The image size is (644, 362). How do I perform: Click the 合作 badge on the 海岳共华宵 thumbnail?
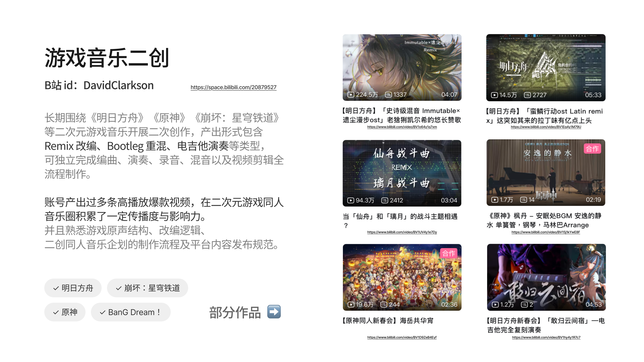448,253
